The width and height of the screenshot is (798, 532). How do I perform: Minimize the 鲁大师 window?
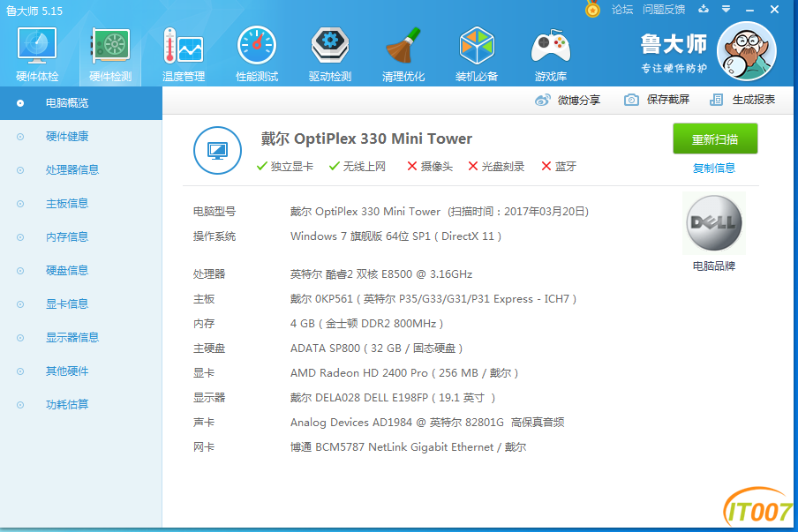[x=749, y=9]
